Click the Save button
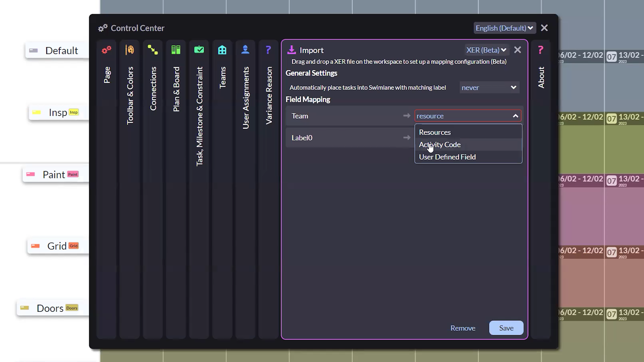 [506, 328]
